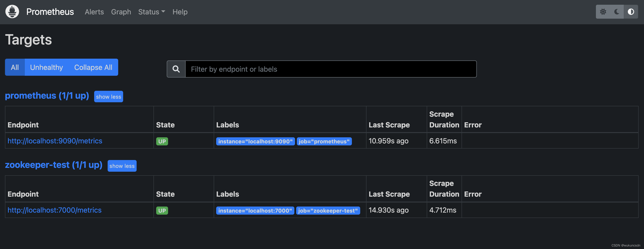Collapse the prometheus job with show less

coord(109,96)
